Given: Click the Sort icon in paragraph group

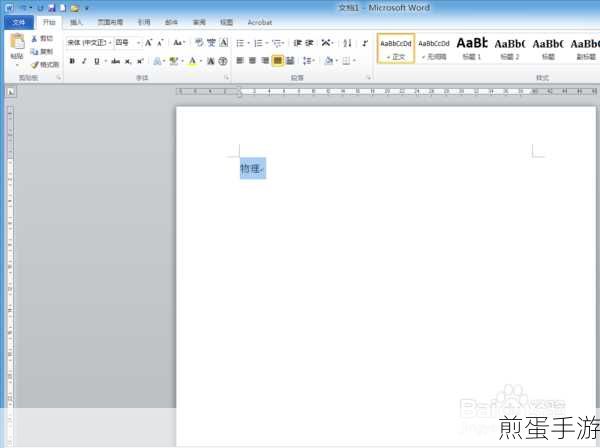Looking at the screenshot, I should click(347, 43).
